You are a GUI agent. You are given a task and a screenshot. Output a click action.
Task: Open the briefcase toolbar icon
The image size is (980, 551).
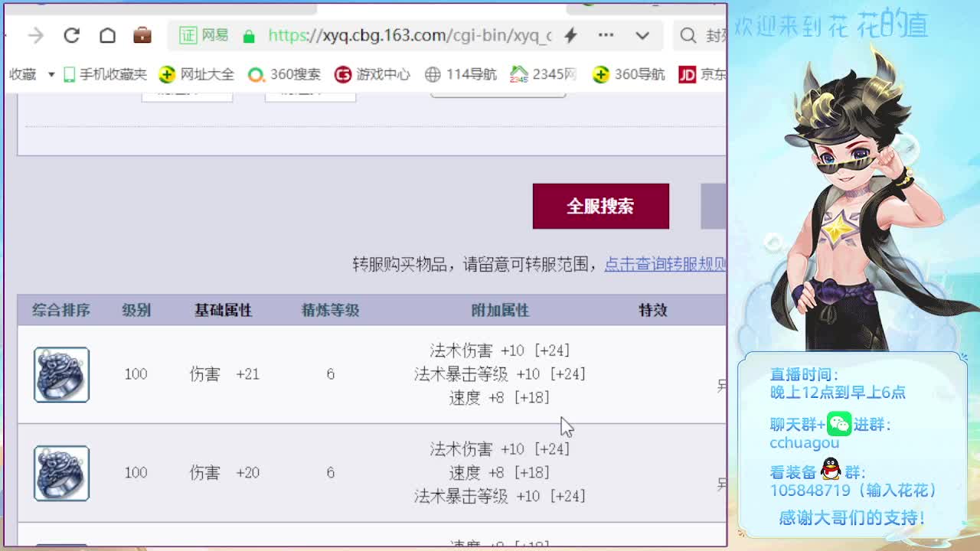(x=142, y=35)
